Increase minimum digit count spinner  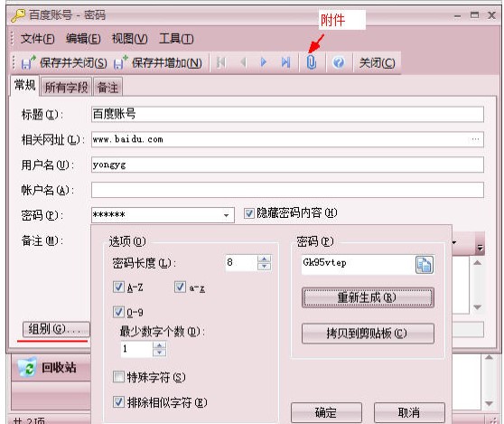(160, 345)
